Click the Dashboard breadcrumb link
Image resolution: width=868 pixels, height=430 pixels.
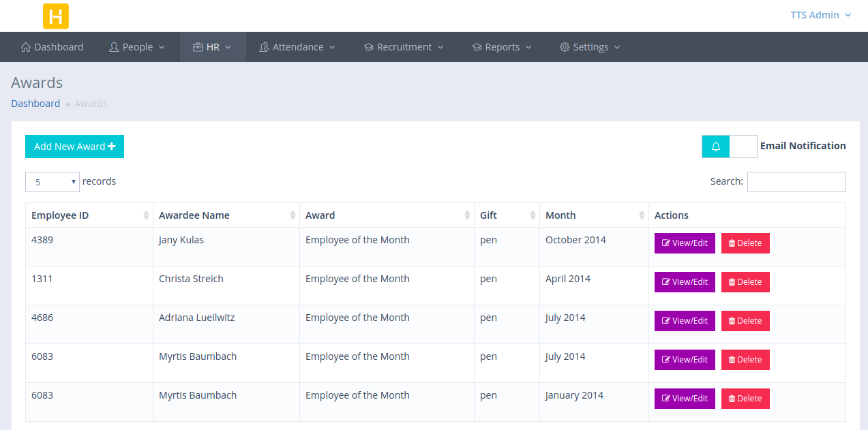[35, 103]
